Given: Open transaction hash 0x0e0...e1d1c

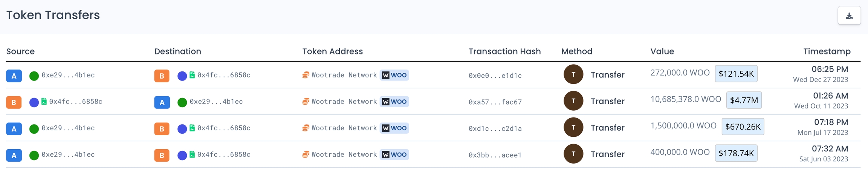Looking at the screenshot, I should click(x=495, y=76).
